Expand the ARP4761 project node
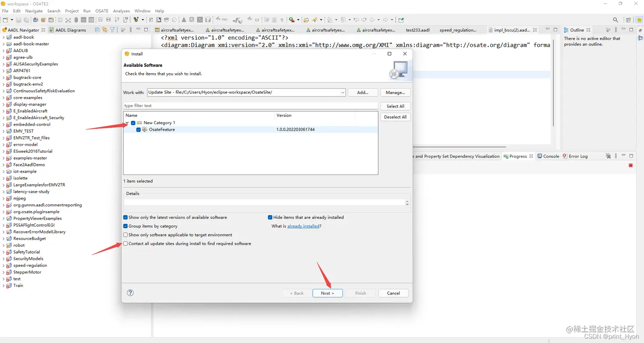 point(3,71)
